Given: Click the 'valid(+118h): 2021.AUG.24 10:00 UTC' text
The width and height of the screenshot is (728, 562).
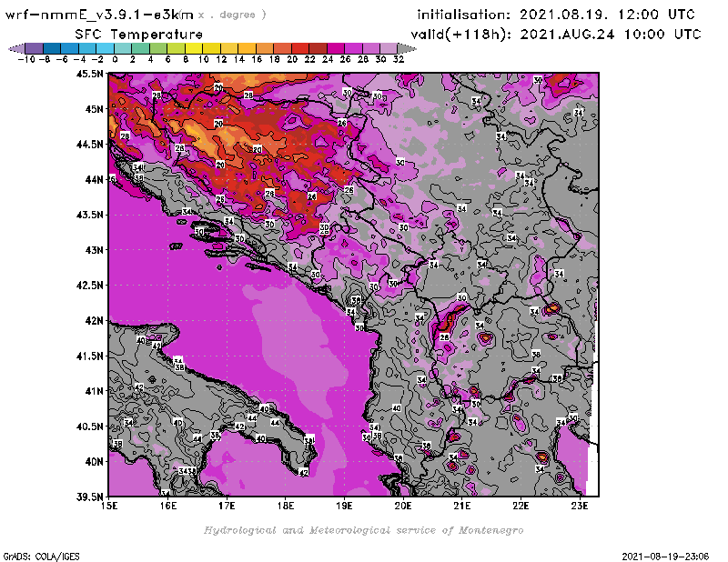Looking at the screenshot, I should [x=556, y=35].
